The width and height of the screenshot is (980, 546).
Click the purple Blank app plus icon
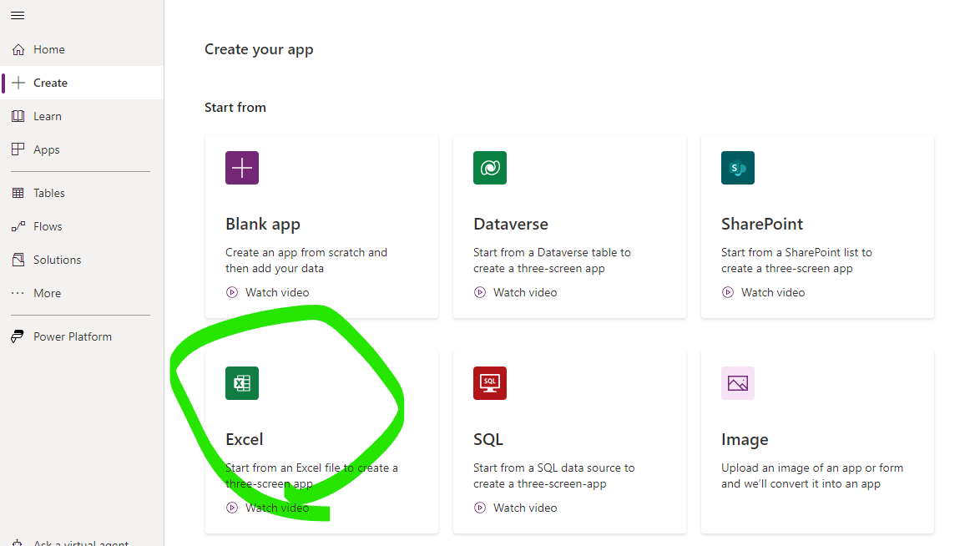[x=242, y=168]
